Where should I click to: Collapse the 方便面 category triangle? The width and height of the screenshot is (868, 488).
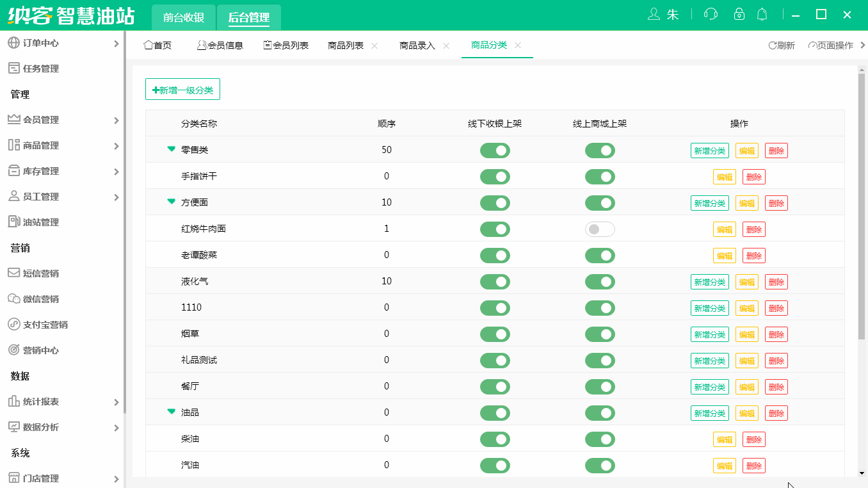coord(171,202)
